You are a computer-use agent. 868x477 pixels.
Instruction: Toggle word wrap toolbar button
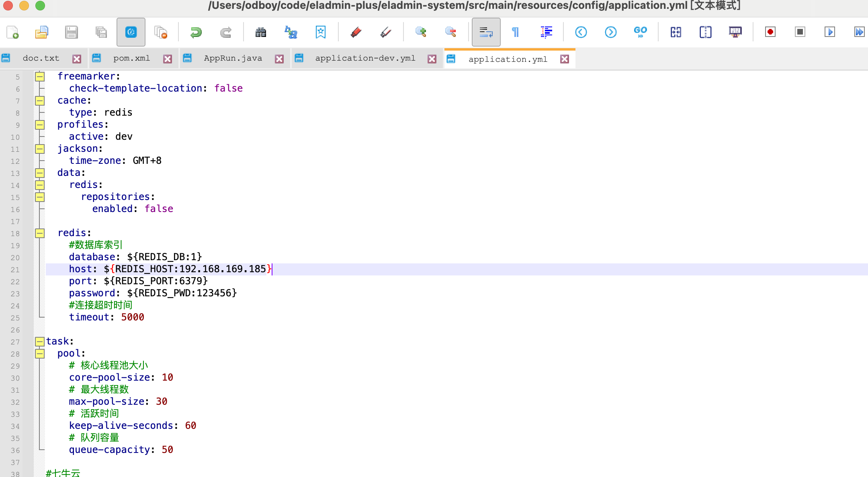486,32
